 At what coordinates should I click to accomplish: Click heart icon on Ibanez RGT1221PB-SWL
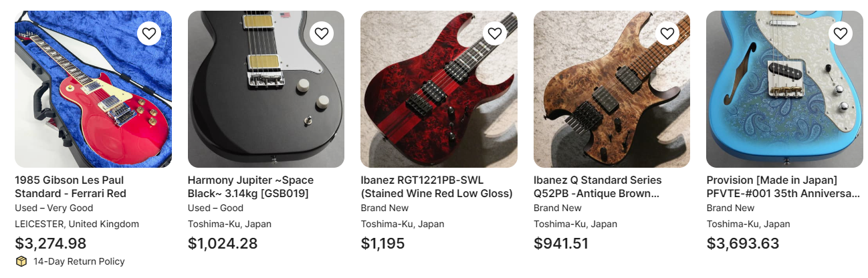pyautogui.click(x=495, y=33)
